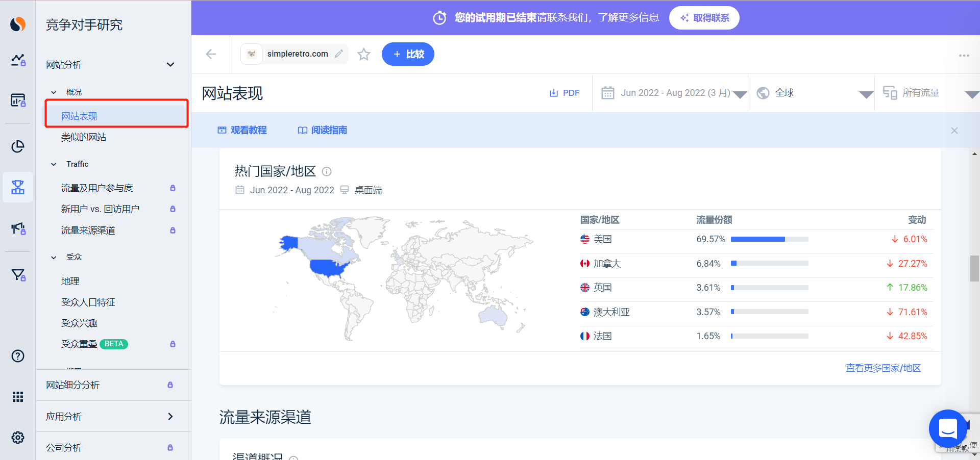Viewport: 980px width, 460px height.
Task: Open the help question mark icon
Action: pyautogui.click(x=17, y=356)
